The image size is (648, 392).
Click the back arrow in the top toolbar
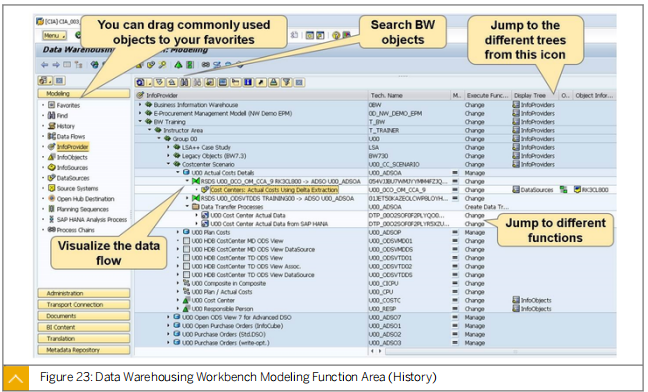(45, 65)
